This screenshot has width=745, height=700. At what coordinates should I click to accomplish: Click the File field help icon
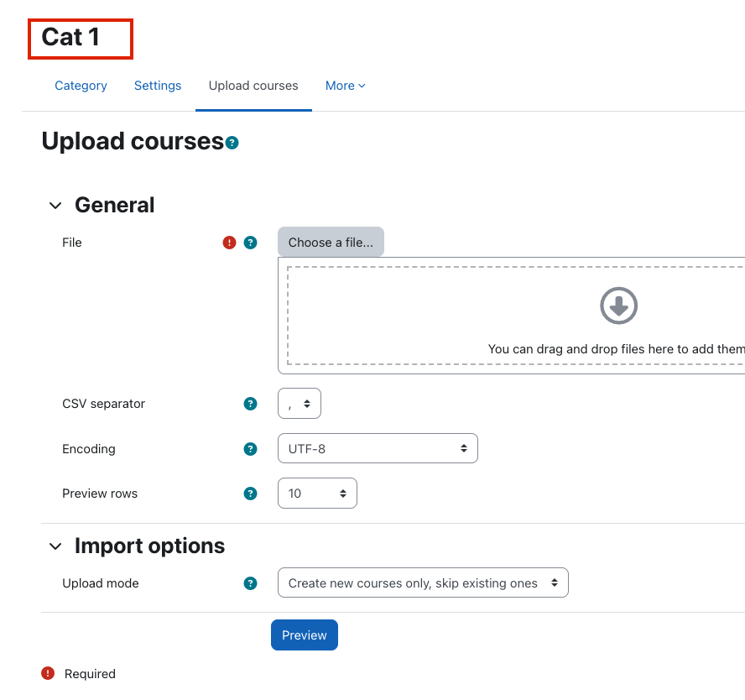[x=250, y=243]
